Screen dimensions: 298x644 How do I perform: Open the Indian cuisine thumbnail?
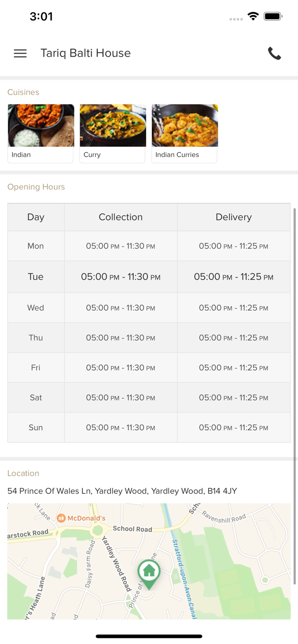41,126
